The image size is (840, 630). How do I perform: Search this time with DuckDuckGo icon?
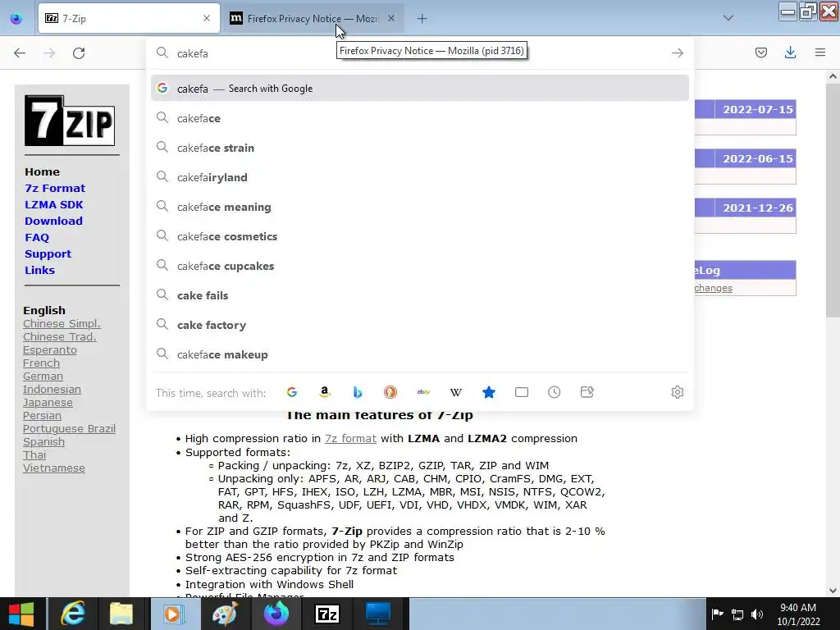[x=390, y=392]
